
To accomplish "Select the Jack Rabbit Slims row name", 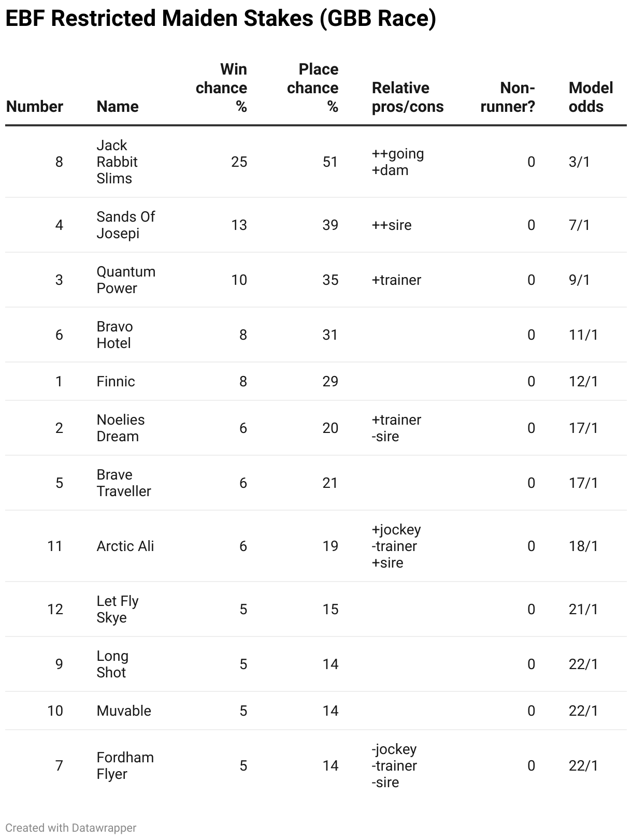I will tap(117, 162).
